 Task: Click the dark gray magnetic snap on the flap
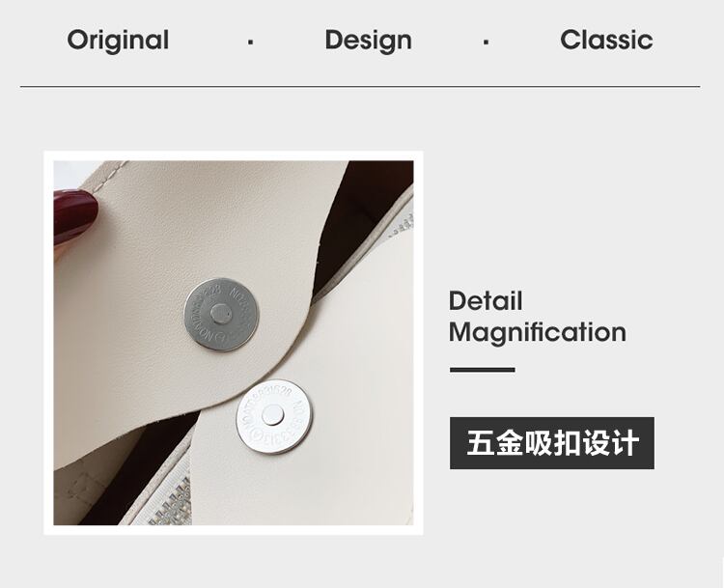221,314
